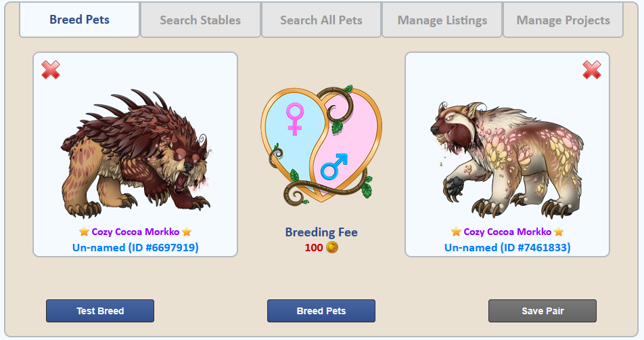Open the Manage Listings tab
Screen dimensions: 644x340
pyautogui.click(x=442, y=20)
